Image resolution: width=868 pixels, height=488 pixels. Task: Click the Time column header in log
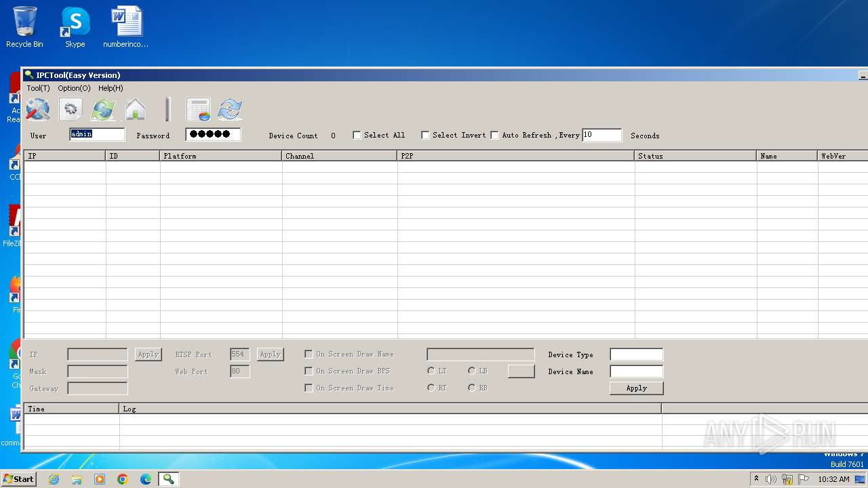(x=72, y=409)
